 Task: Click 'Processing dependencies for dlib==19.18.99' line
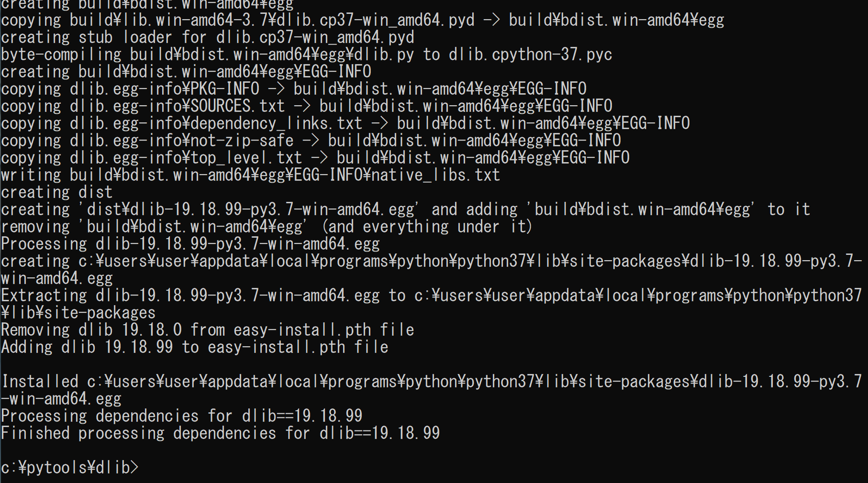click(x=181, y=416)
